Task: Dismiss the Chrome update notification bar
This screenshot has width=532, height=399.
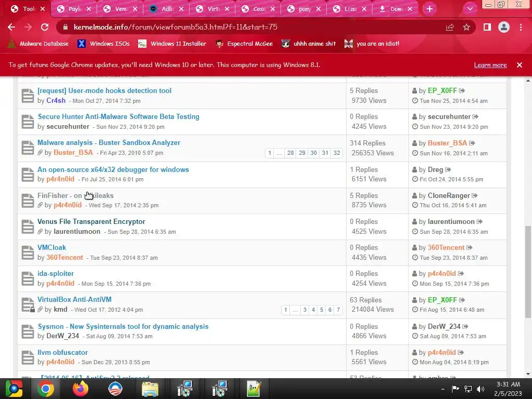Action: pos(520,65)
